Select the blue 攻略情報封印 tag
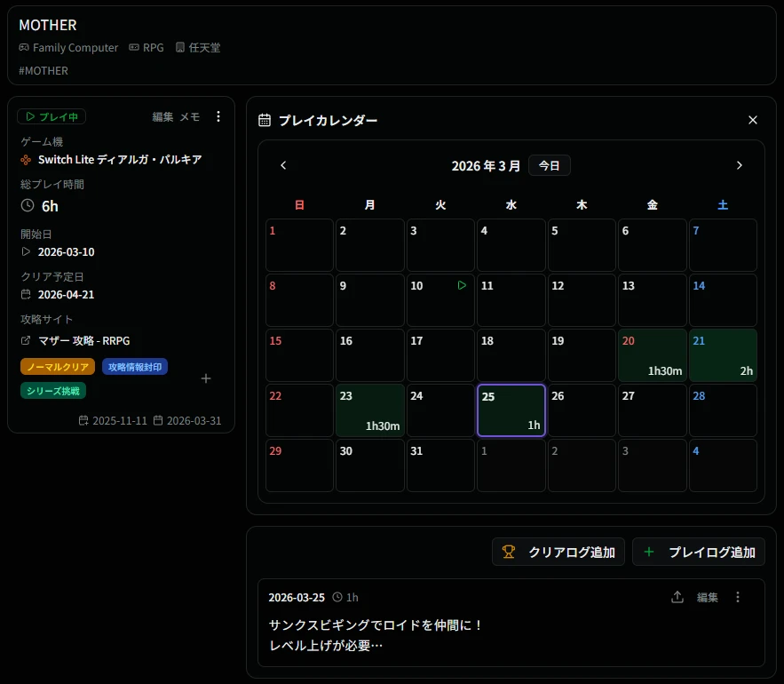 coord(134,367)
